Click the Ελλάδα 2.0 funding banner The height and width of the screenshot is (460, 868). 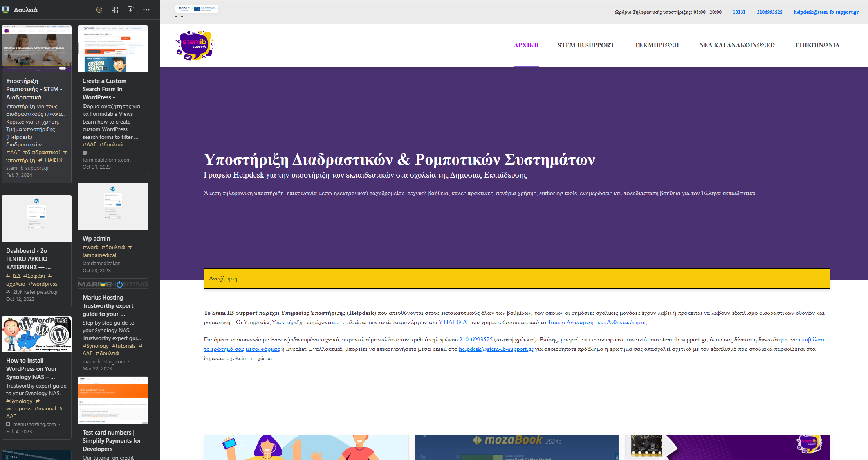point(197,8)
